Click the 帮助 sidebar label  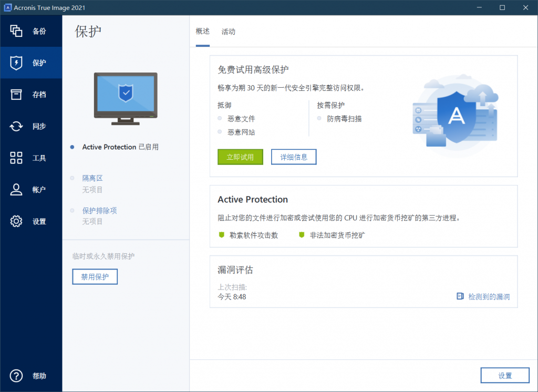click(39, 376)
